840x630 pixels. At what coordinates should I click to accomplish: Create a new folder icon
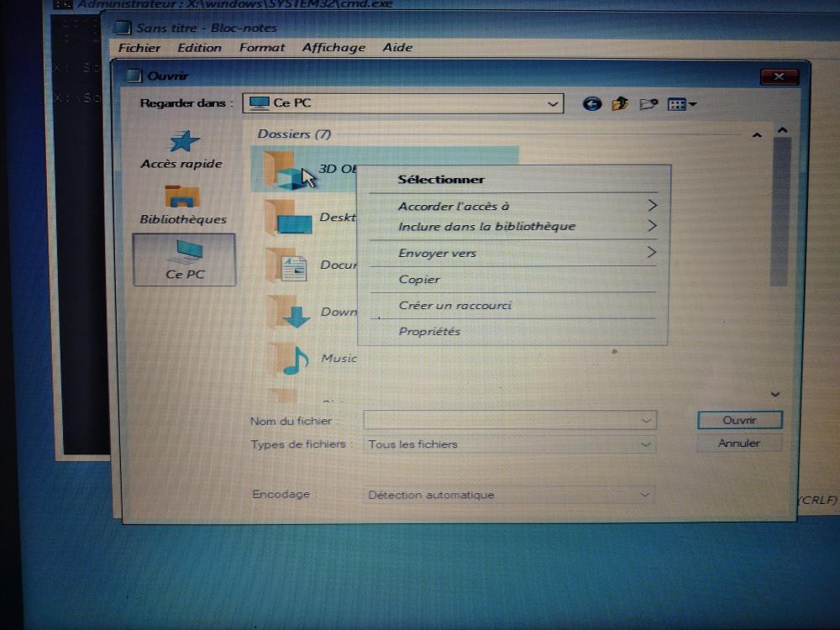point(648,103)
